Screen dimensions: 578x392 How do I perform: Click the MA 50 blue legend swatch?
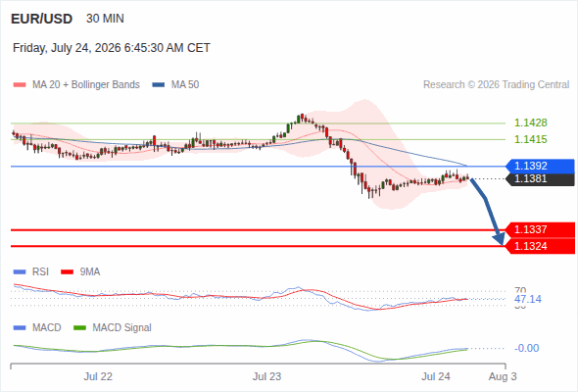click(x=159, y=85)
